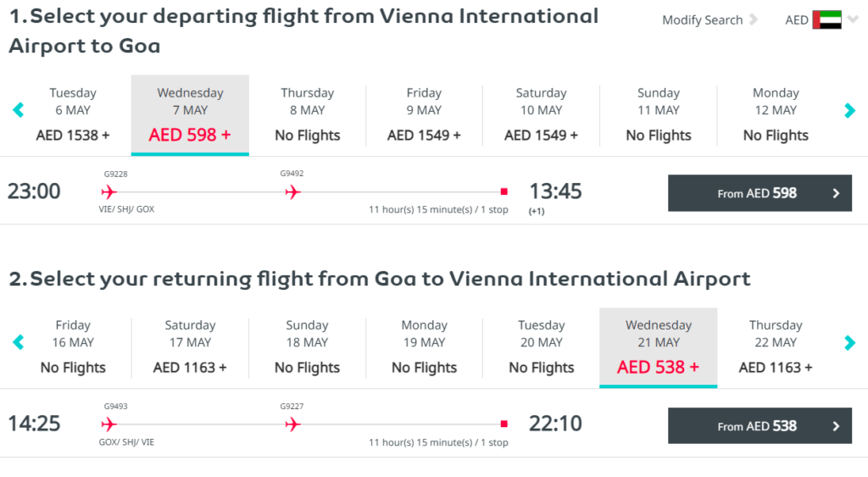Select Tuesday 6 May departure date
868x477 pixels.
[73, 114]
